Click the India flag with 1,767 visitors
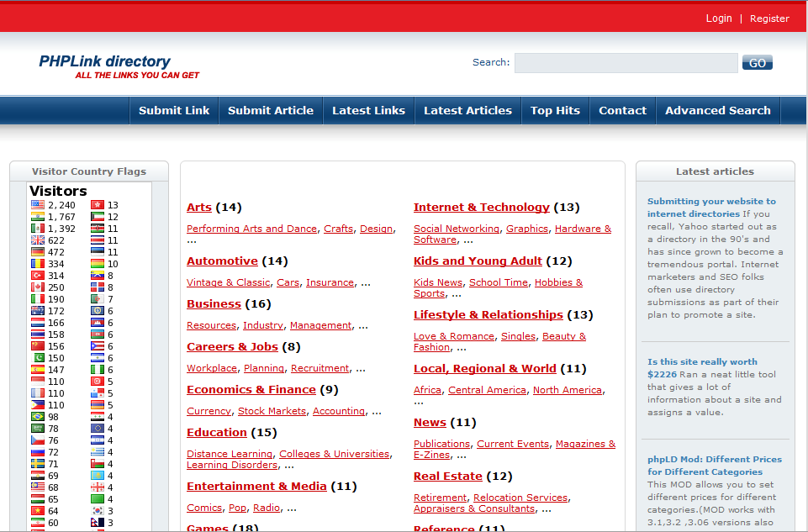The height and width of the screenshot is (532, 808). pyautogui.click(x=38, y=217)
